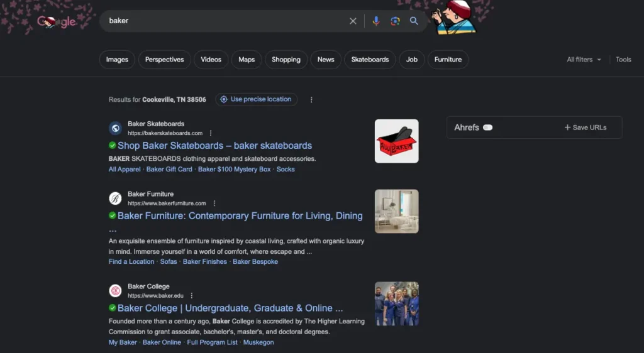This screenshot has width=644, height=353.
Task: Click the Baker College site name
Action: click(148, 286)
